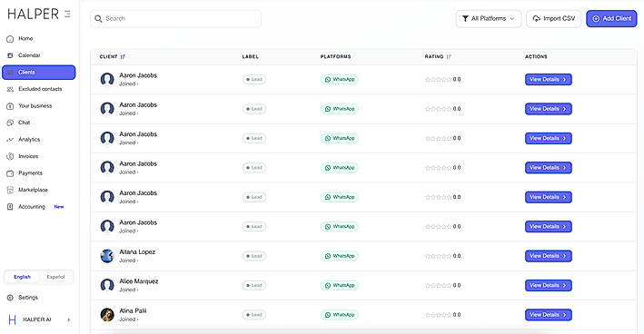Click Aitana Lopez's profile photo
Image resolution: width=644 pixels, height=334 pixels.
click(x=107, y=256)
